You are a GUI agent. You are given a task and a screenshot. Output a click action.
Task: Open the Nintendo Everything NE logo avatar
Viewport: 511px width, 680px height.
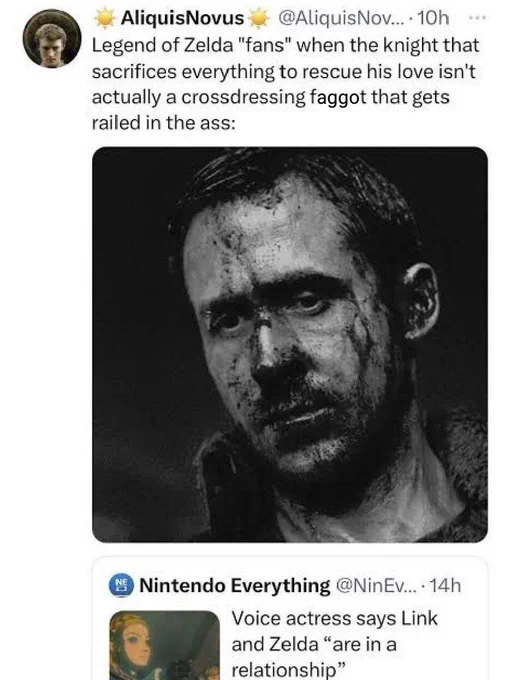click(120, 585)
